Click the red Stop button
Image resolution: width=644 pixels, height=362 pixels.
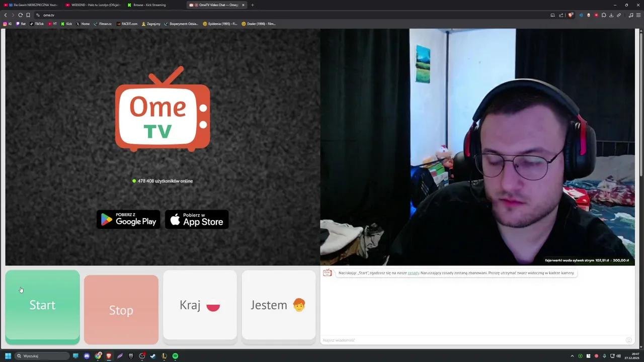pyautogui.click(x=121, y=310)
